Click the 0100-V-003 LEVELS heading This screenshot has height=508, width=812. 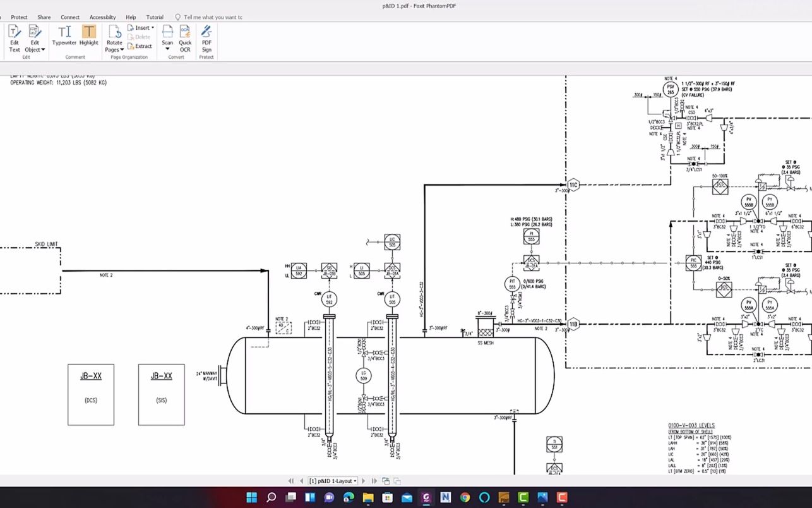pyautogui.click(x=691, y=425)
